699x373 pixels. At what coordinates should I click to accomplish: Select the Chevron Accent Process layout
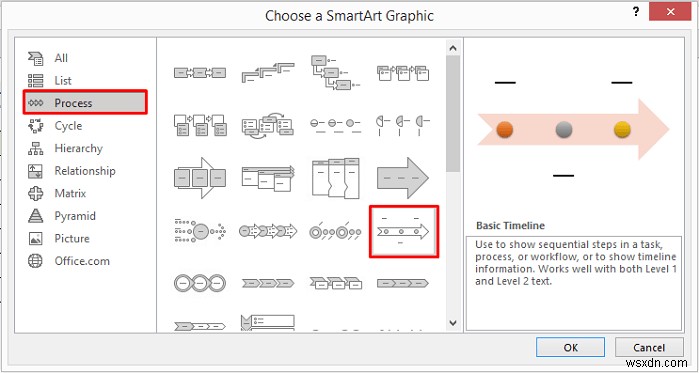tap(335, 283)
